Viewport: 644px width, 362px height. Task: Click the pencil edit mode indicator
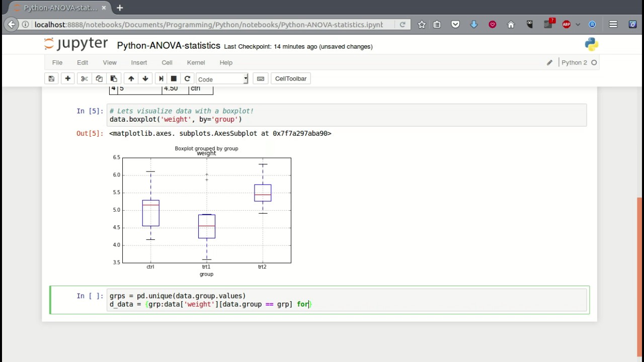(x=549, y=62)
